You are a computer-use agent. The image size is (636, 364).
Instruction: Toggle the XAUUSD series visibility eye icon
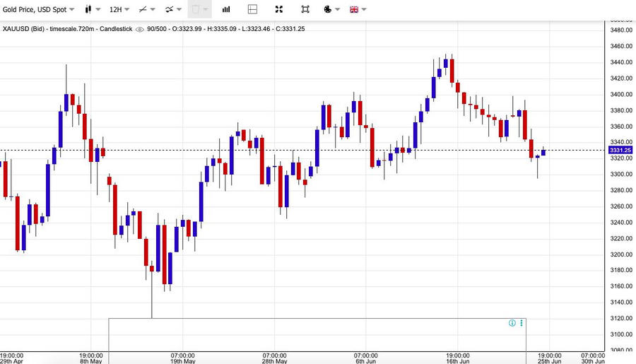click(140, 29)
